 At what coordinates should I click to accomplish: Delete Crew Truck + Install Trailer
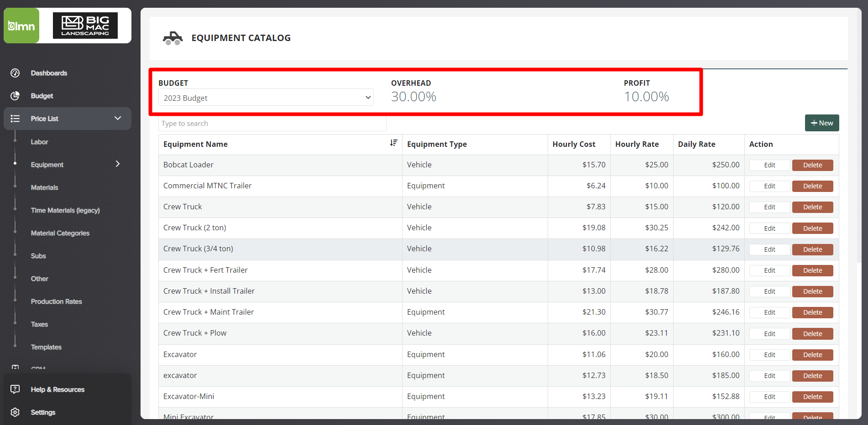click(812, 291)
